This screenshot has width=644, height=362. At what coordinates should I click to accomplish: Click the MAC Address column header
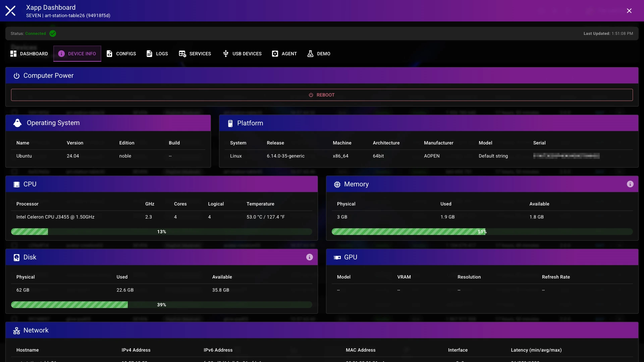coord(361,350)
